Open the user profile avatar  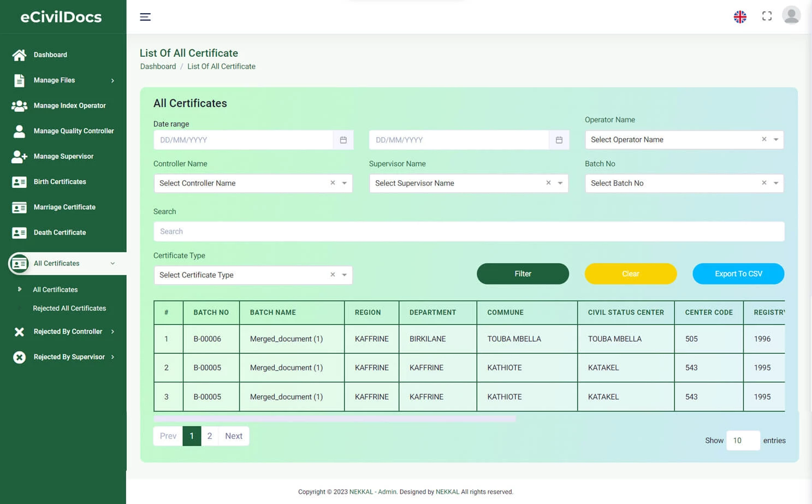click(x=791, y=15)
